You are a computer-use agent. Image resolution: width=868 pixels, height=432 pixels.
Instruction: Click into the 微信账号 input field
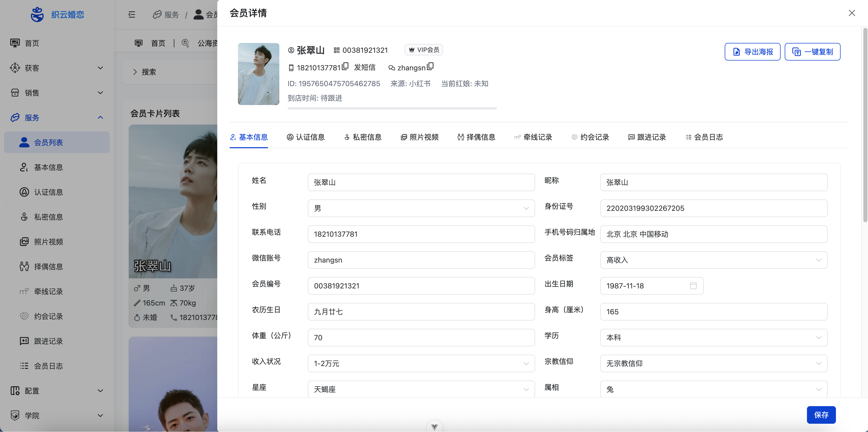point(421,260)
